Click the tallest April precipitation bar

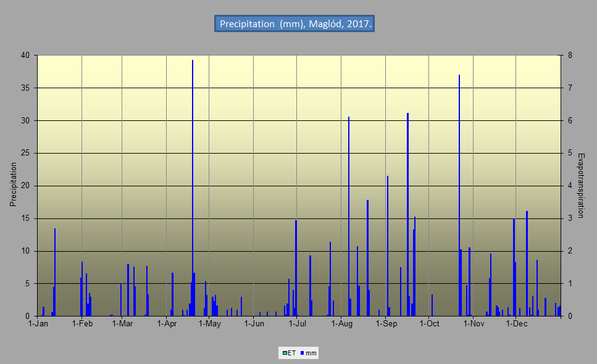coord(193,188)
